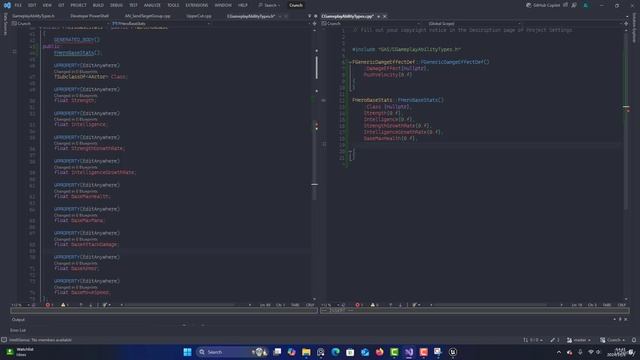Open the BUILD menu

pos(98,5)
